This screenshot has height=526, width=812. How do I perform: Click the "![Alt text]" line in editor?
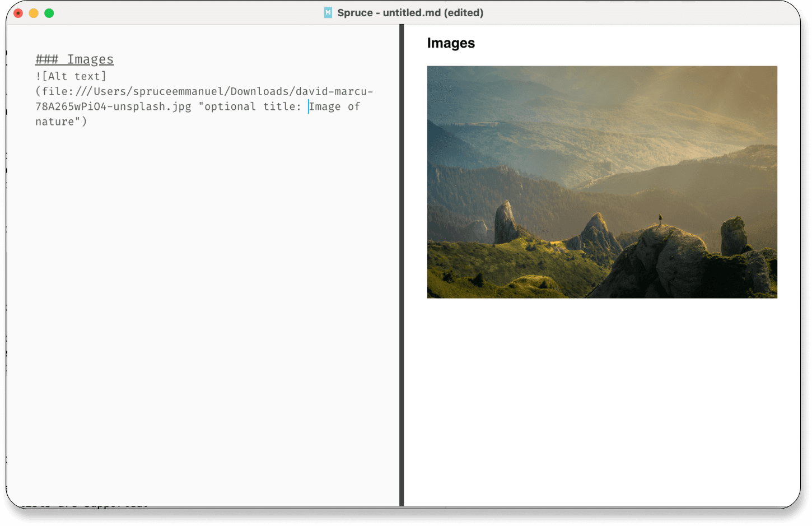click(71, 76)
